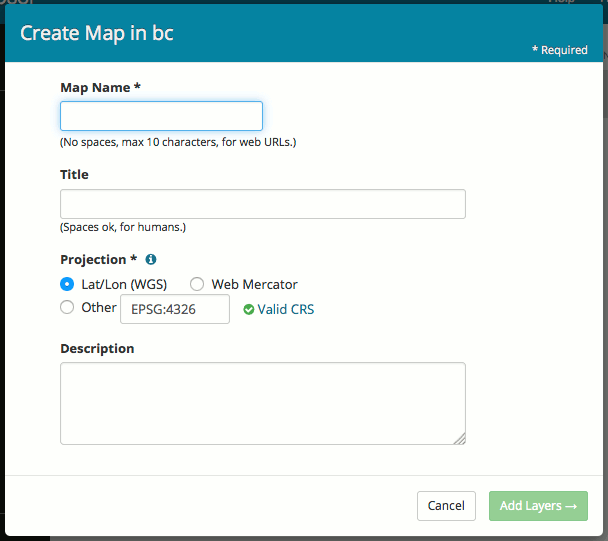
Task: Click inside the Description text area
Action: click(262, 402)
